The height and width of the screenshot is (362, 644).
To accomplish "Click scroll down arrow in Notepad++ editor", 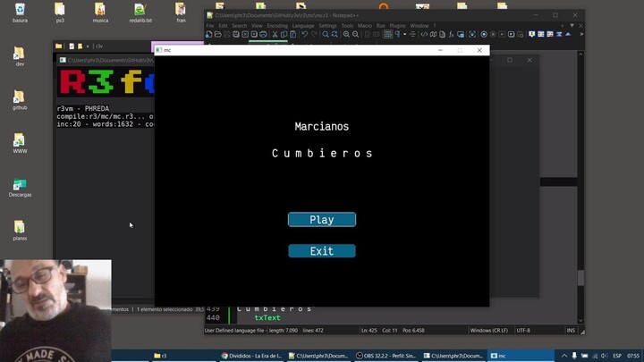I will [580, 321].
